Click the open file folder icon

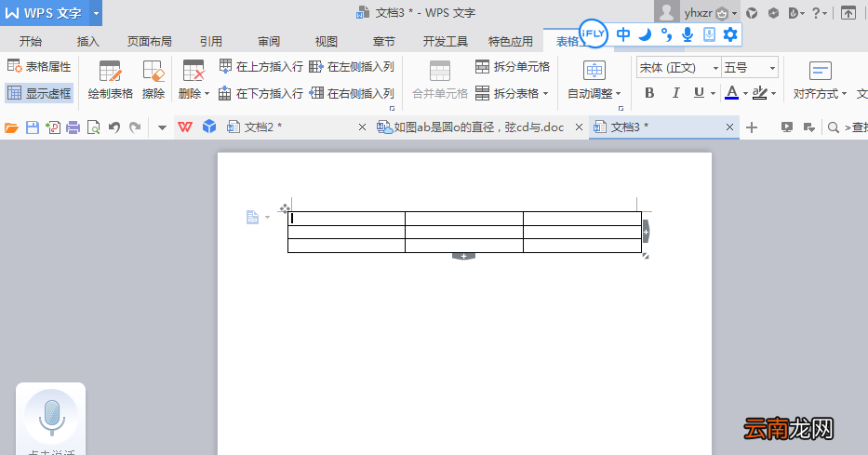click(x=11, y=127)
